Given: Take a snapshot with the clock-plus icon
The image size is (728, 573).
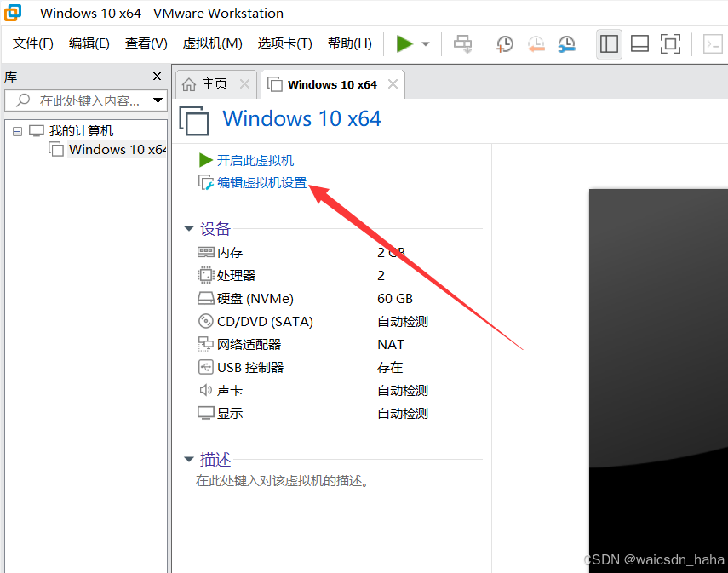Looking at the screenshot, I should pyautogui.click(x=505, y=44).
